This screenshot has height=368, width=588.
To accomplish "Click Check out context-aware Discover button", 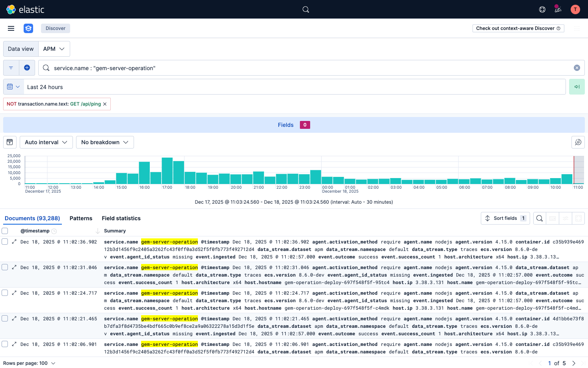I will coord(518,28).
